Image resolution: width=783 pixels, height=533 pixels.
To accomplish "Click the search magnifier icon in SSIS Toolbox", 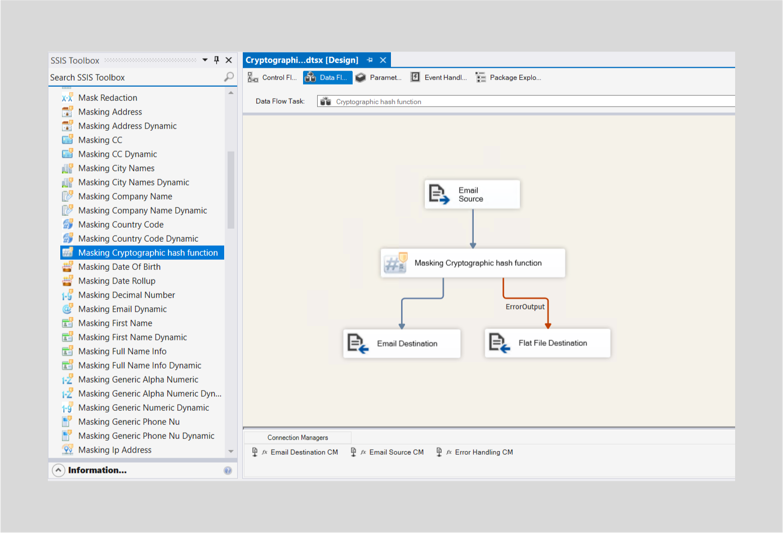I will click(x=229, y=77).
